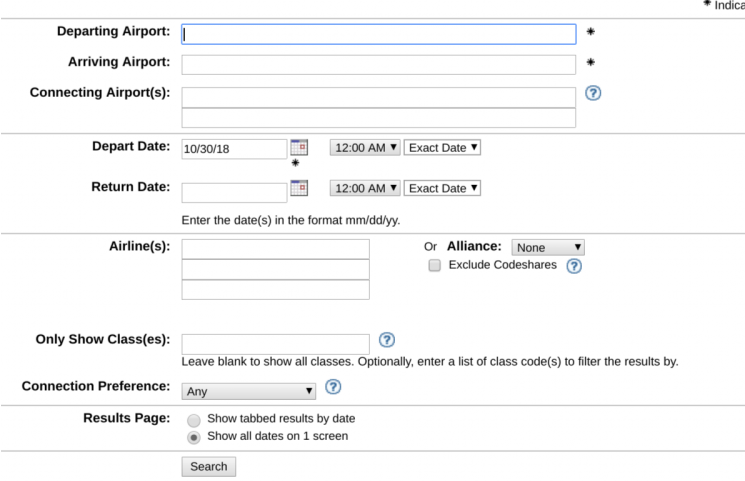Click the Only Show Class(es) input field
Screen dimensions: 745x481
(275, 344)
